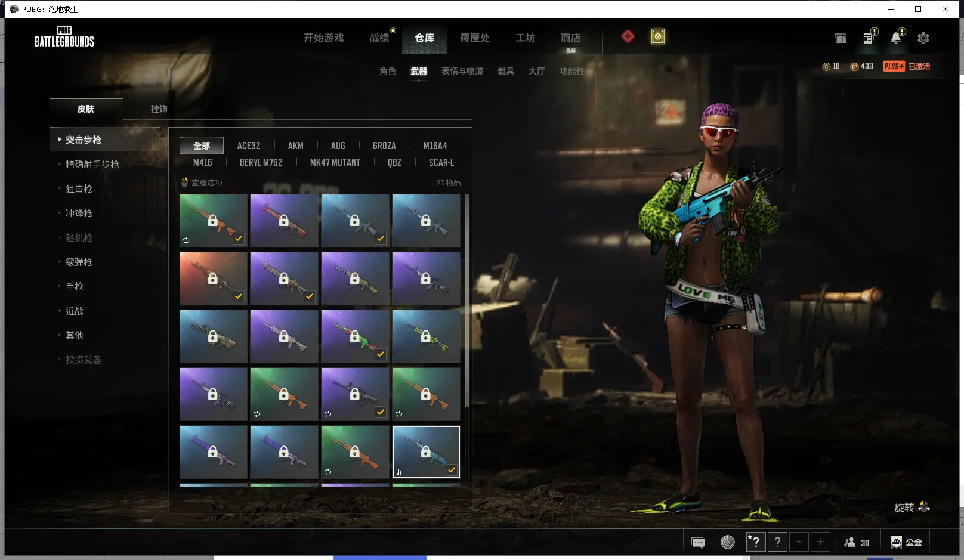Open the 轻机枪 category
964x560 pixels.
coord(79,237)
